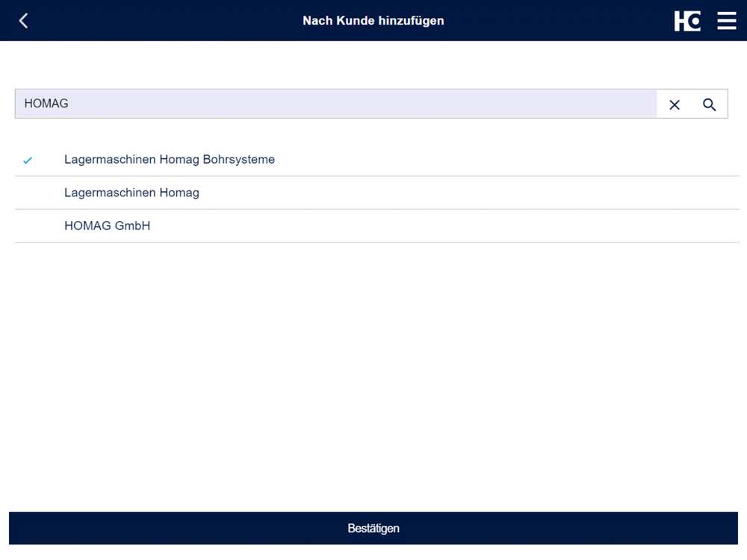Click the Lagermaschinen Homag Bohrsysteme row

click(x=376, y=160)
